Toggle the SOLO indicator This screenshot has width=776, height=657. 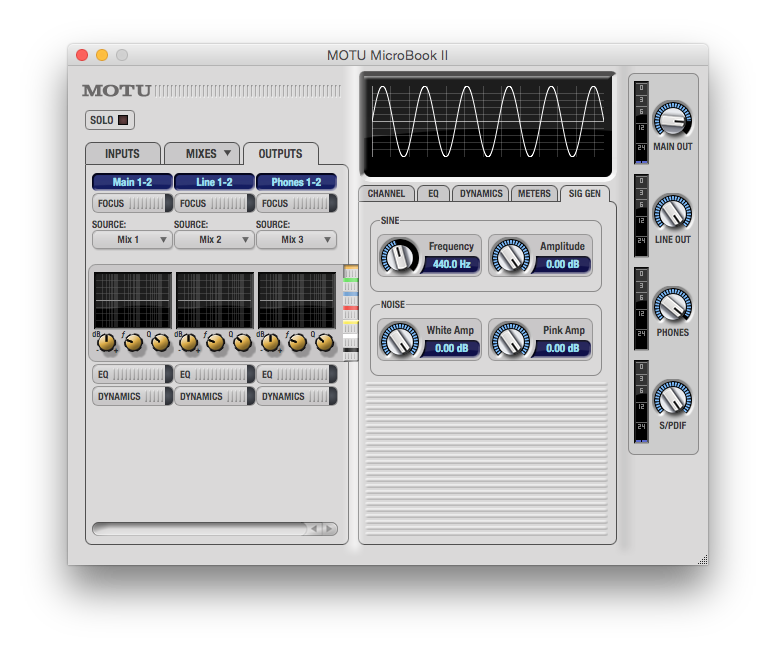pos(123,120)
